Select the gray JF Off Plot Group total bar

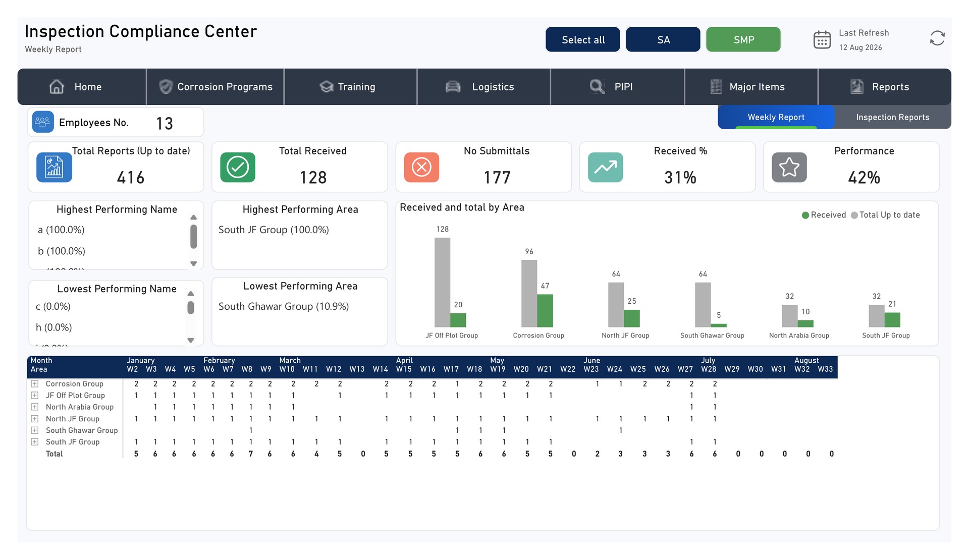point(442,283)
